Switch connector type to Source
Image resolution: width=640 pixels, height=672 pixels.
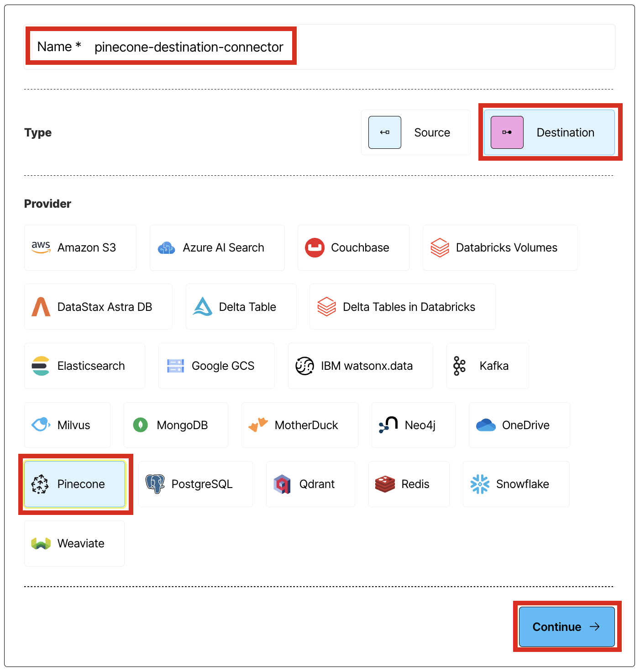point(415,132)
